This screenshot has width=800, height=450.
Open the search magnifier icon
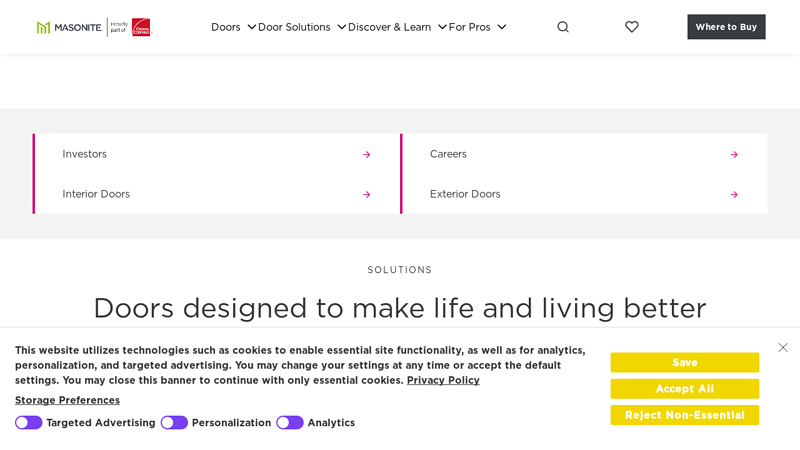[x=563, y=27]
